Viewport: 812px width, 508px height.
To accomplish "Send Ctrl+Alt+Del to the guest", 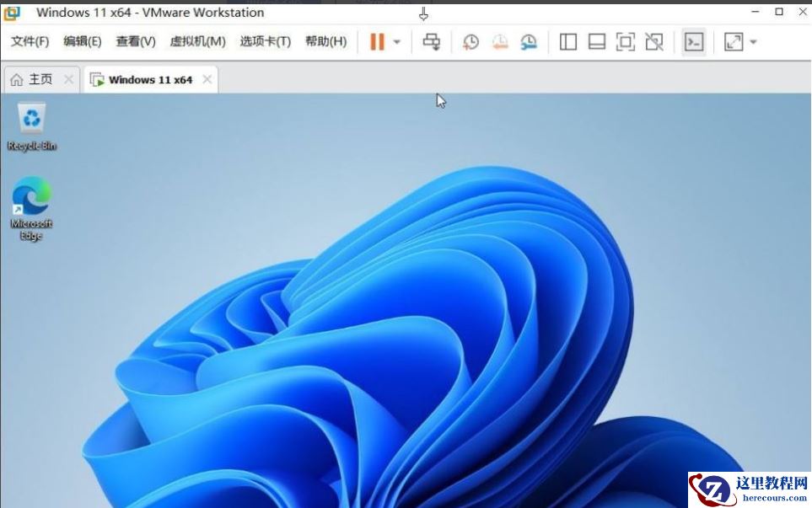I will pos(431,41).
